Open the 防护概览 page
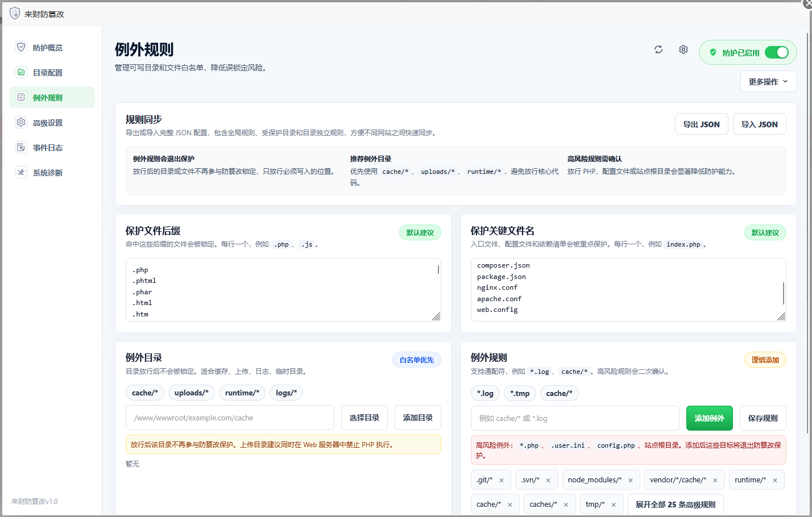Screen dimensions: 812x517 pos(52,47)
